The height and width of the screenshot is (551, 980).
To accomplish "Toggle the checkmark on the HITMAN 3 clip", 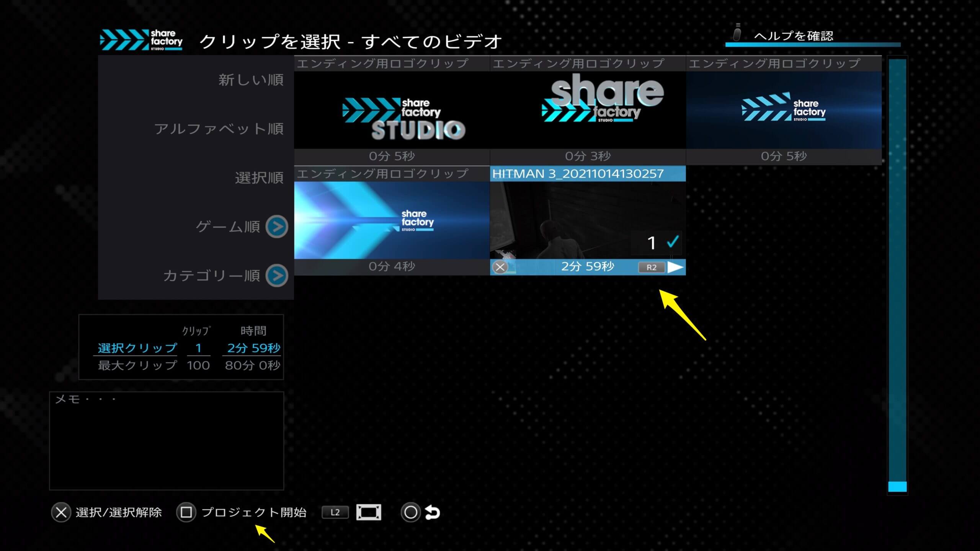I will 673,242.
